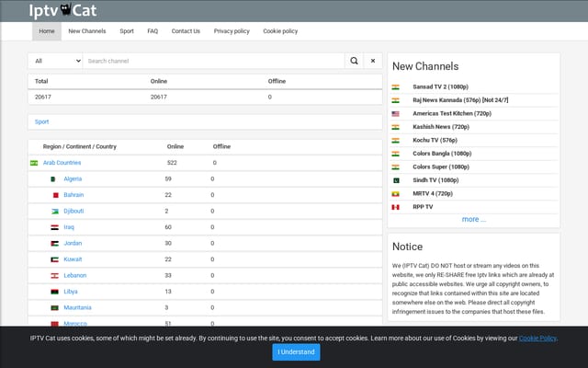Screen dimensions: 588x368
Task: Click flag beside Colors Bangla
Action: (x=396, y=154)
